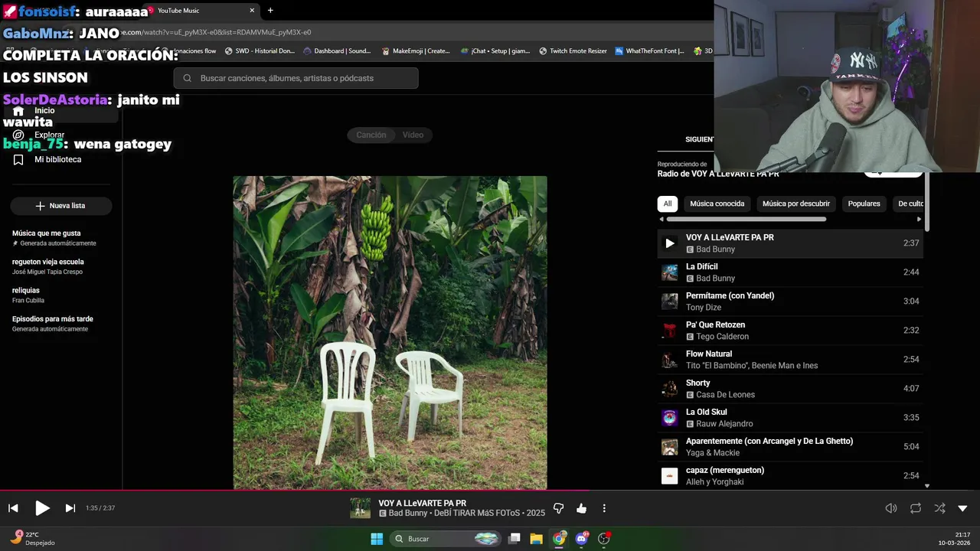The image size is (980, 551).
Task: Click the browser address bar URL
Action: click(x=222, y=32)
